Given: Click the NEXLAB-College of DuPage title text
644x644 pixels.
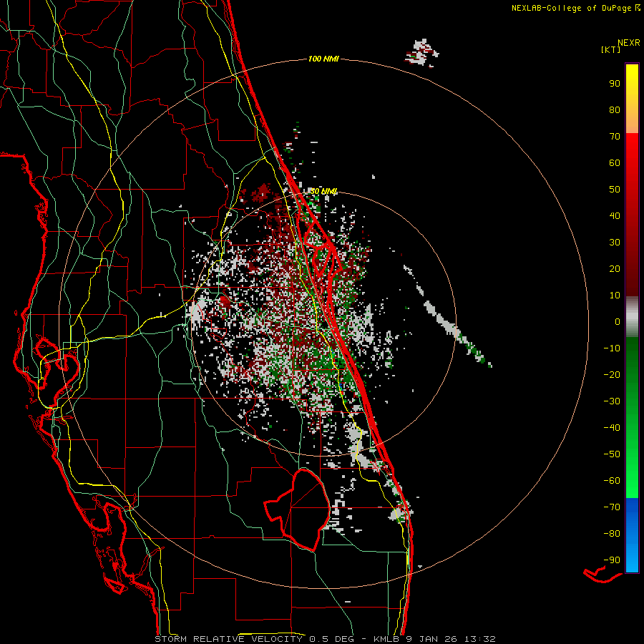Looking at the screenshot, I should tap(571, 8).
